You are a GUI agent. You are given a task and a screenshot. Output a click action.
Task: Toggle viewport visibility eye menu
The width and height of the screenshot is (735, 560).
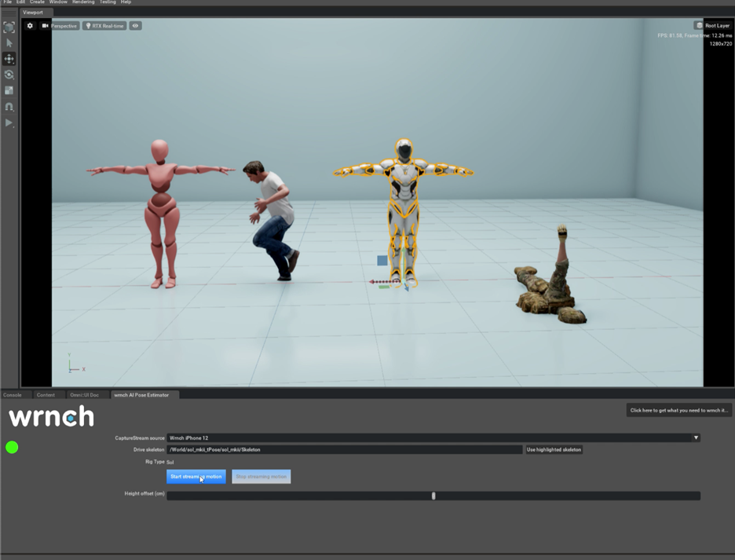(135, 26)
